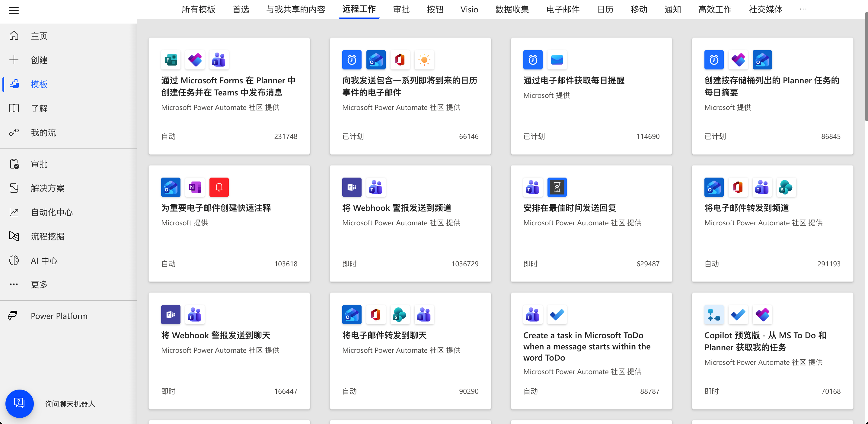Open Approvals (审批) in the sidebar
Viewport: 868px width, 424px height.
click(x=39, y=164)
